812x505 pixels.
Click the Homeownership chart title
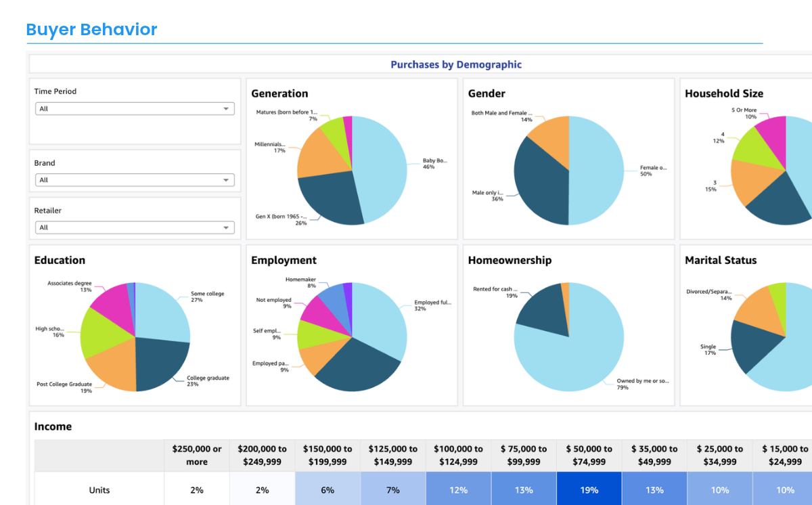point(510,260)
